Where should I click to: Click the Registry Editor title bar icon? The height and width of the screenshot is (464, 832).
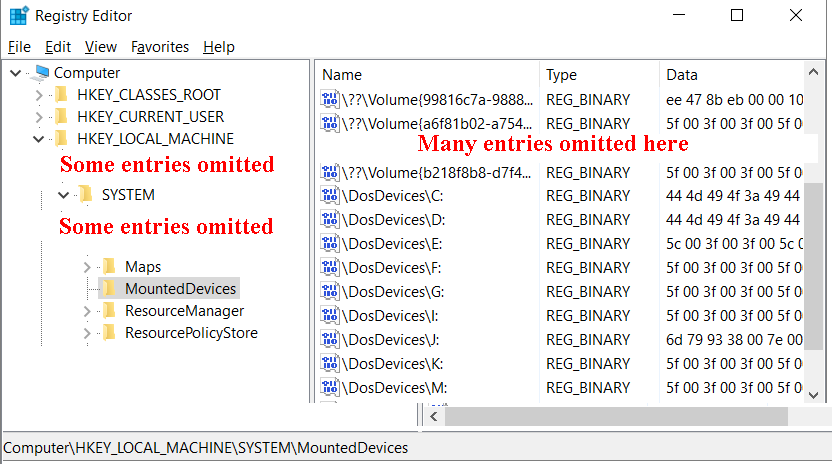click(18, 16)
